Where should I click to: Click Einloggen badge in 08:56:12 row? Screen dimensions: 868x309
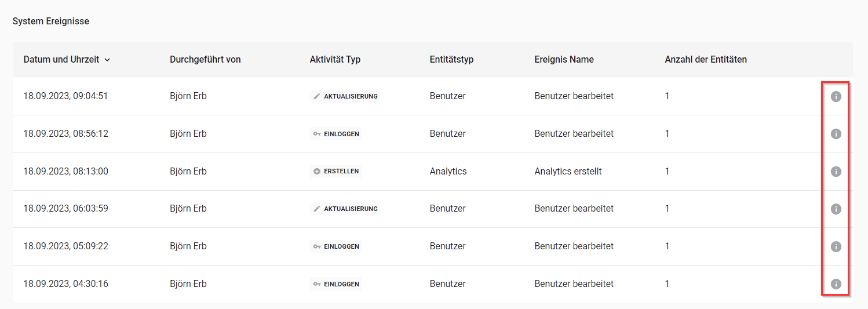coord(336,134)
